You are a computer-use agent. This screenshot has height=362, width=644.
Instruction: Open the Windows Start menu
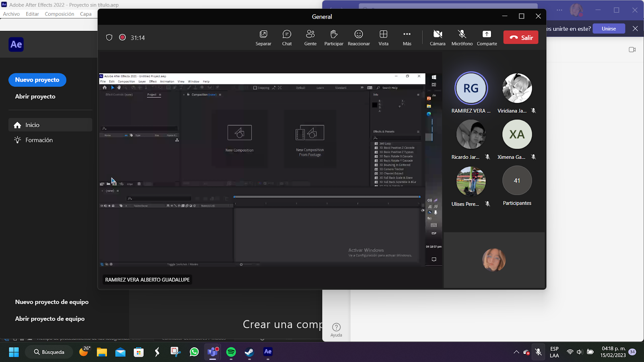(x=14, y=352)
